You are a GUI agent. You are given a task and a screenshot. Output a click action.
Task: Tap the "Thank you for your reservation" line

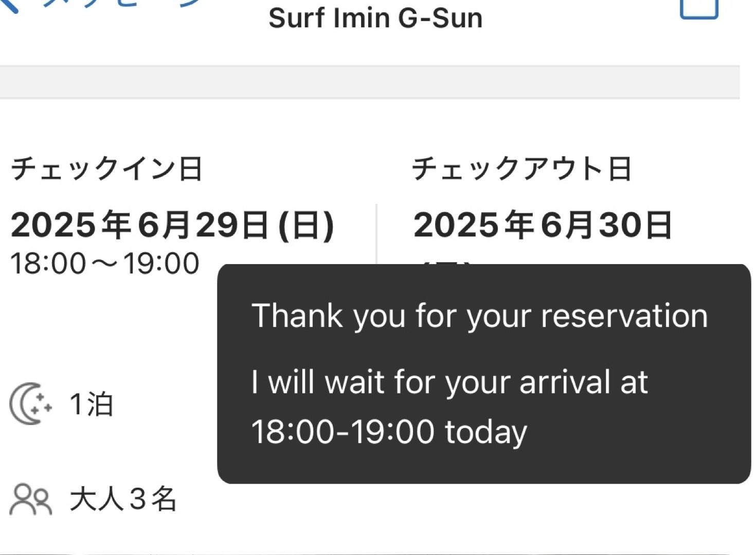tap(479, 315)
